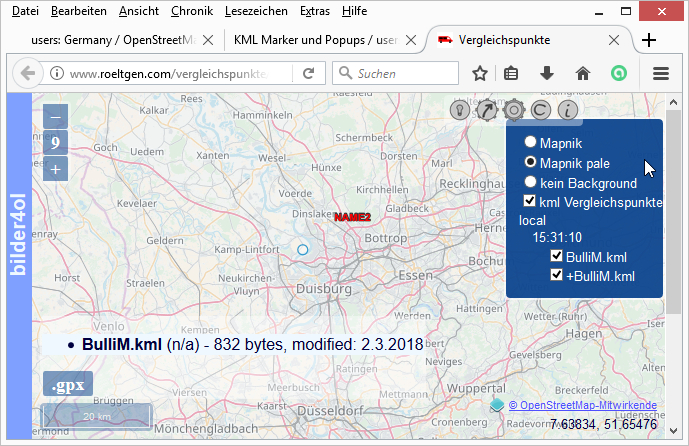Zoom in with the plus map button
689x446 pixels.
click(x=55, y=169)
